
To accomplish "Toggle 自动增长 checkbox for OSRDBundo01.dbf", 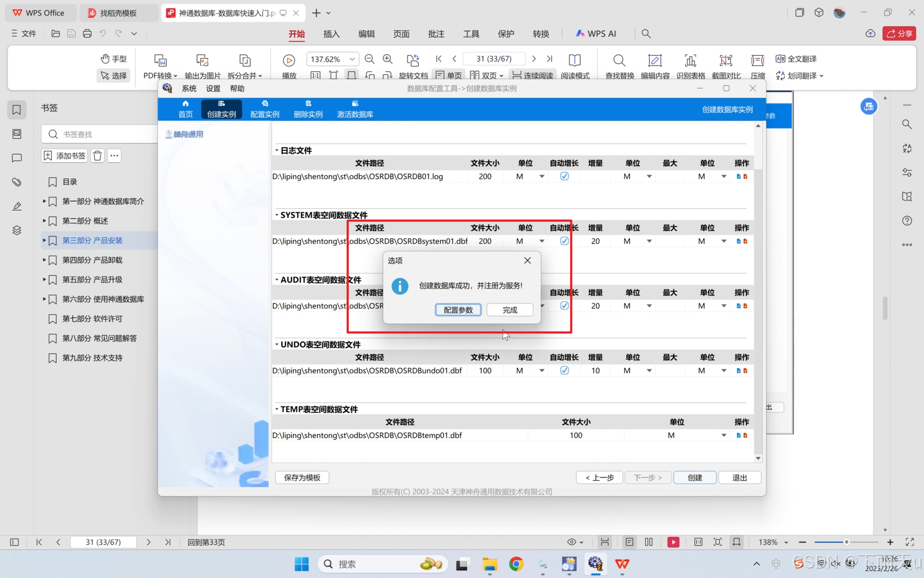I will (564, 370).
